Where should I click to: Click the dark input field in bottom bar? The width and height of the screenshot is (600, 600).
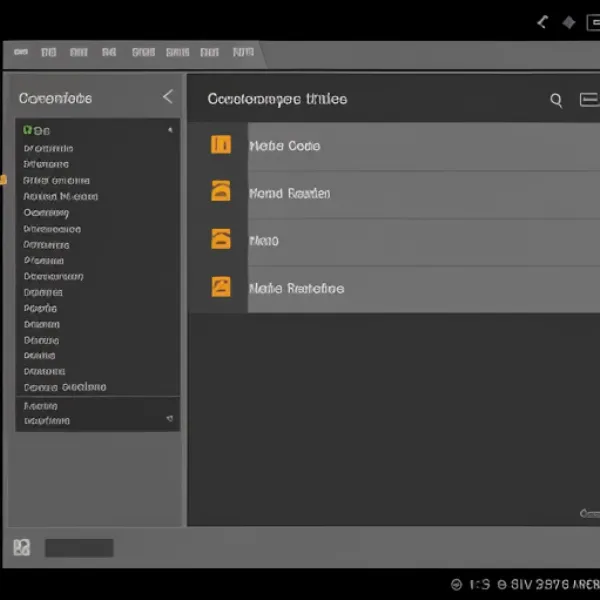tap(79, 548)
